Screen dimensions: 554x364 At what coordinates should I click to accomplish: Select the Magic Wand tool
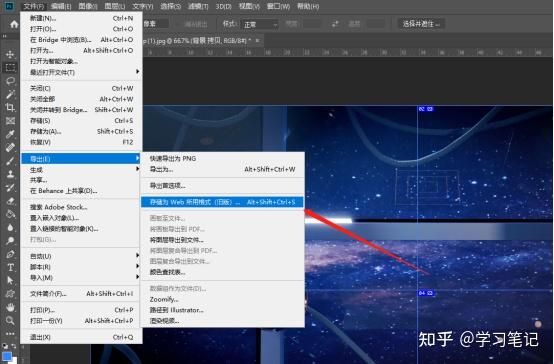click(10, 94)
